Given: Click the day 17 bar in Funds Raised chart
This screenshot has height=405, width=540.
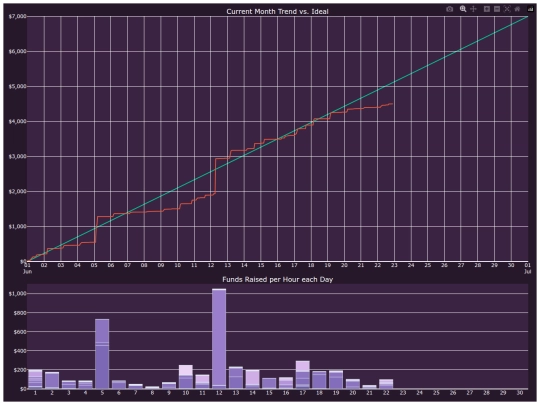Looking at the screenshot, I should (303, 375).
